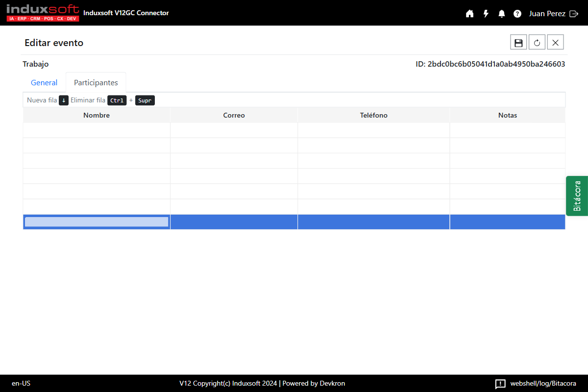Click the Eliminar fila label
Image resolution: width=588 pixels, height=392 pixels.
88,100
